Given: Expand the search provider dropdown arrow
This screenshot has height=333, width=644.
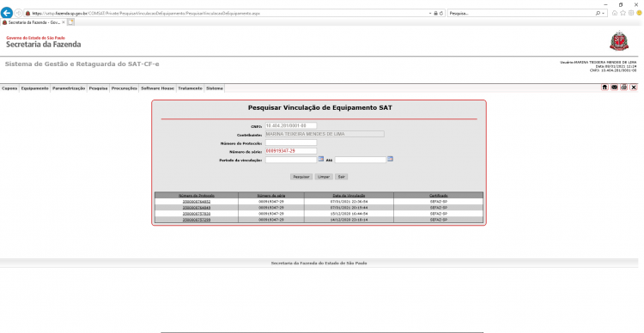Looking at the screenshot, I should pyautogui.click(x=603, y=13).
